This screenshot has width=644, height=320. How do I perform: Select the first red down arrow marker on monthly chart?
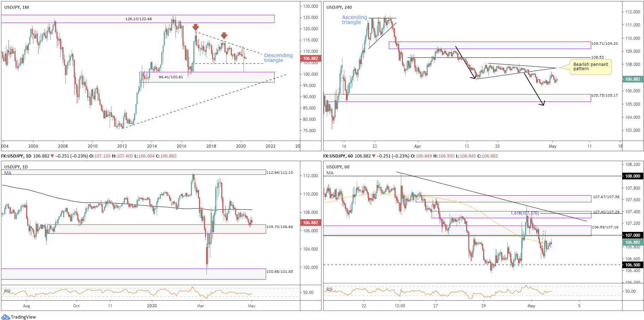coord(196,28)
